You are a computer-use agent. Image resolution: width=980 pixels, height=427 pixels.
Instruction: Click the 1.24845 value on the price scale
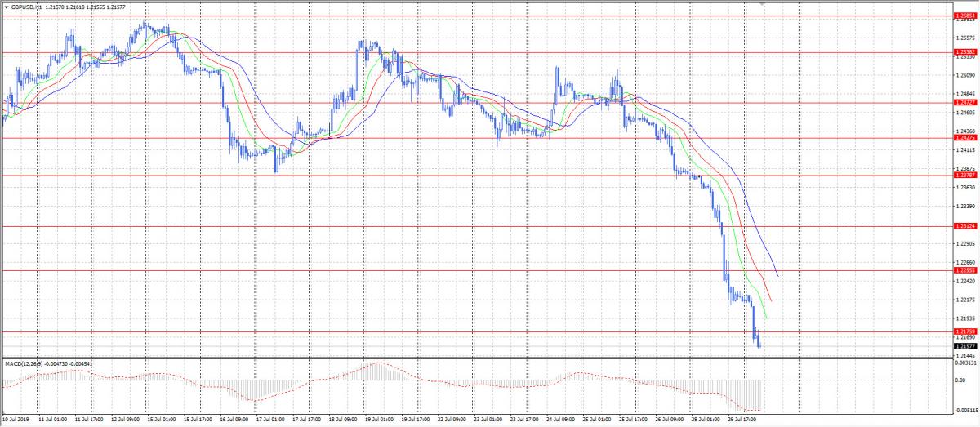coord(965,94)
